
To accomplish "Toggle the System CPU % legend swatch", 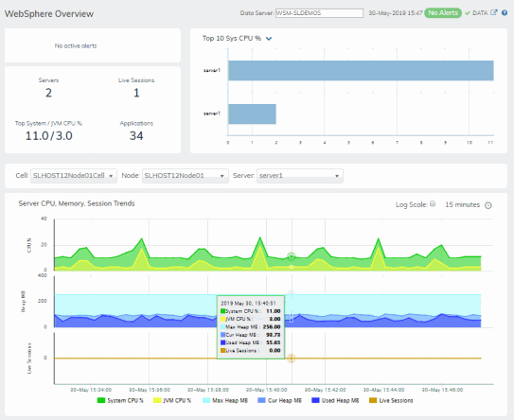I will coord(101,400).
